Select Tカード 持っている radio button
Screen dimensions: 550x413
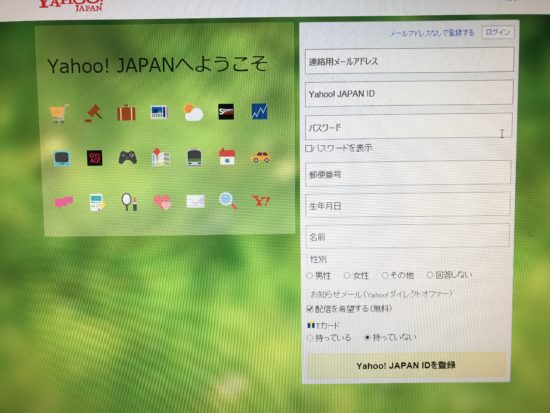coord(310,338)
